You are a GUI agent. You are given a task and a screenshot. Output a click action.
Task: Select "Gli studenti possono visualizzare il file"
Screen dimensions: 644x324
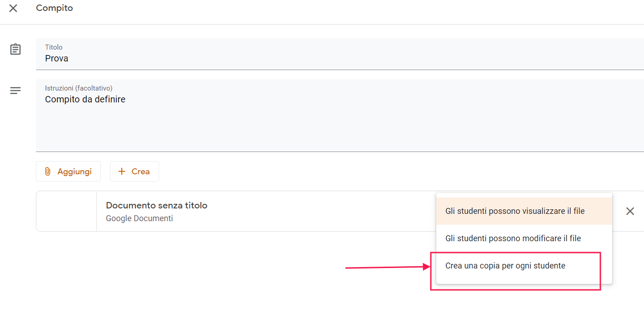point(515,211)
